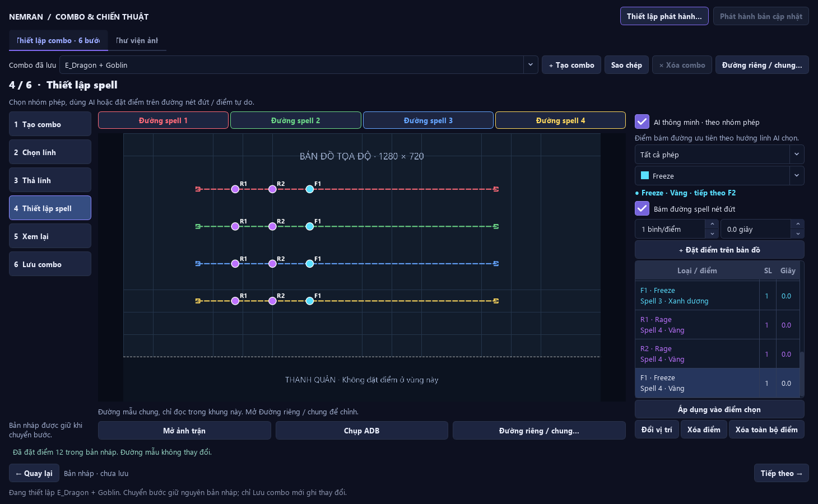Select F1 point on yellow spell line
The height and width of the screenshot is (504, 818).
click(310, 301)
